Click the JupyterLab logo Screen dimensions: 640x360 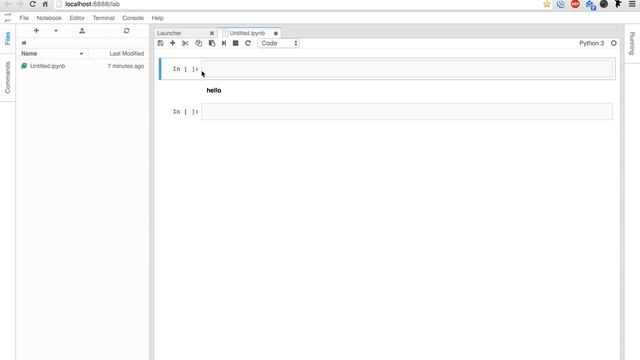pos(8,18)
